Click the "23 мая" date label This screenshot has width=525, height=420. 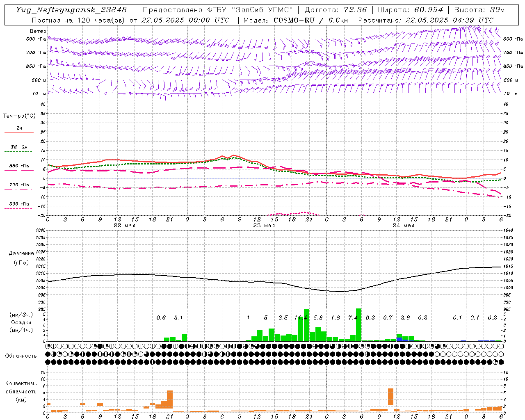(x=264, y=226)
